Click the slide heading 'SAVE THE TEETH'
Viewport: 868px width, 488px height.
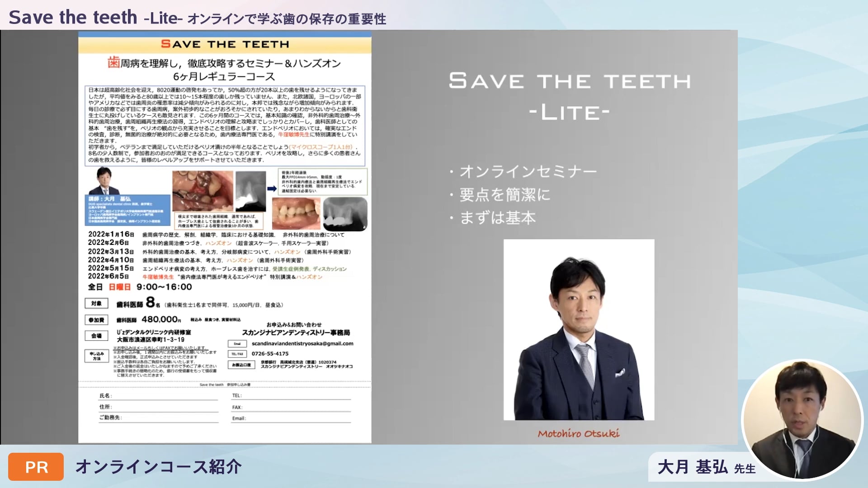(x=570, y=81)
